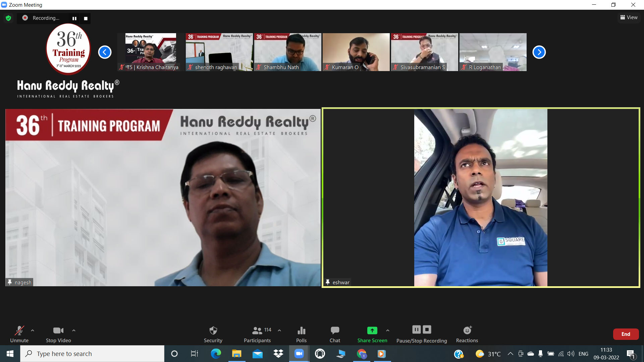644x362 pixels.
Task: Switch to Zoom app on taskbar
Action: (x=299, y=354)
